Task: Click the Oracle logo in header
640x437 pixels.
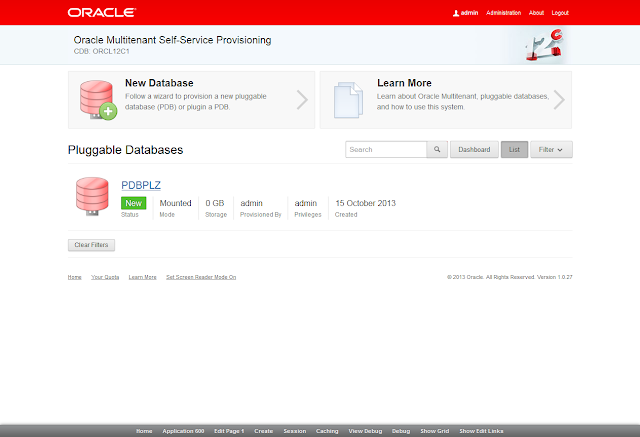Action: pyautogui.click(x=102, y=13)
